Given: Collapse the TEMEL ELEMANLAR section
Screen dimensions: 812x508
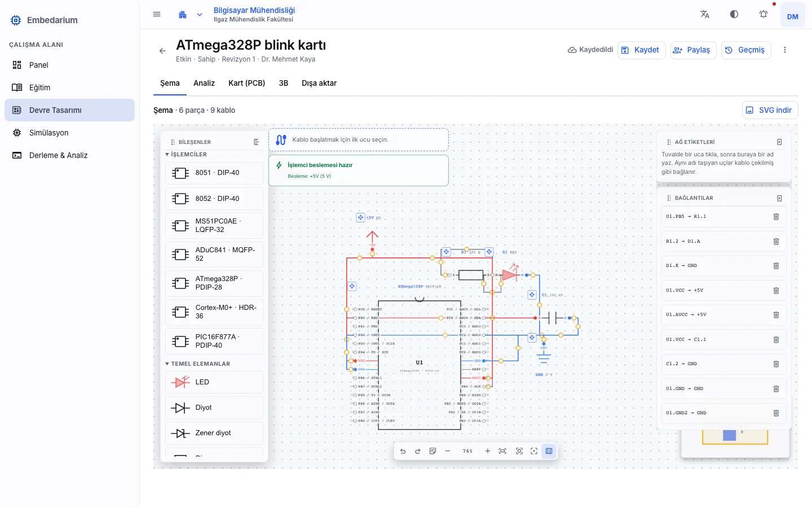Looking at the screenshot, I should [x=198, y=364].
